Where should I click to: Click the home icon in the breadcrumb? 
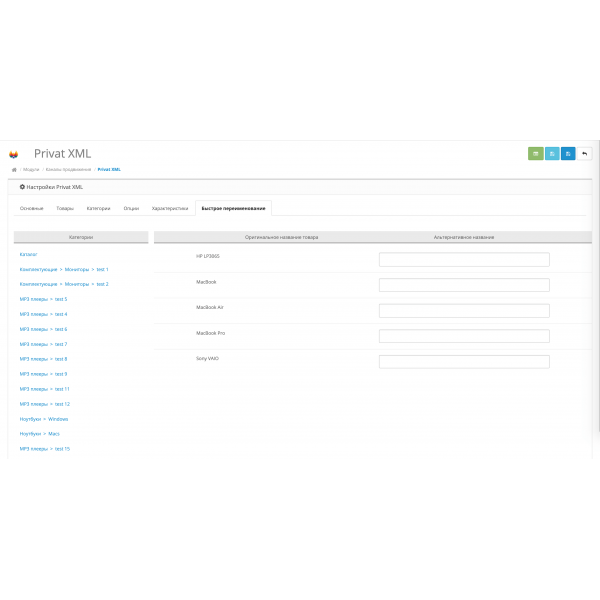14,170
